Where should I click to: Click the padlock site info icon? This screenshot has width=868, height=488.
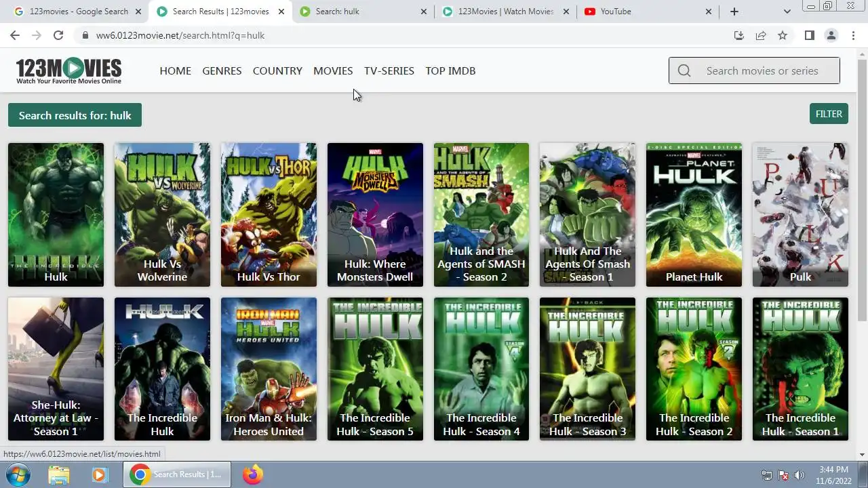coord(85,35)
